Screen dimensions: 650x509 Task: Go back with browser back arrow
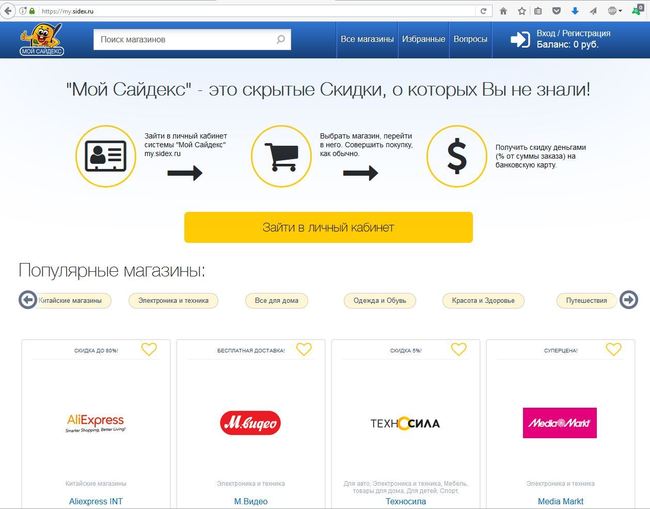tap(8, 11)
